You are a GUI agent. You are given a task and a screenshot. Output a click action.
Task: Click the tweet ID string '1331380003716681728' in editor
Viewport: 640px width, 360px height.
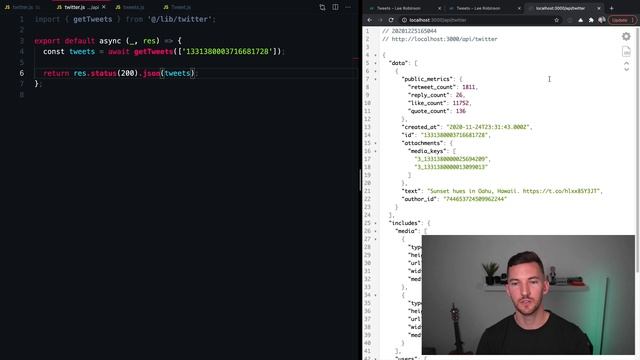click(228, 51)
